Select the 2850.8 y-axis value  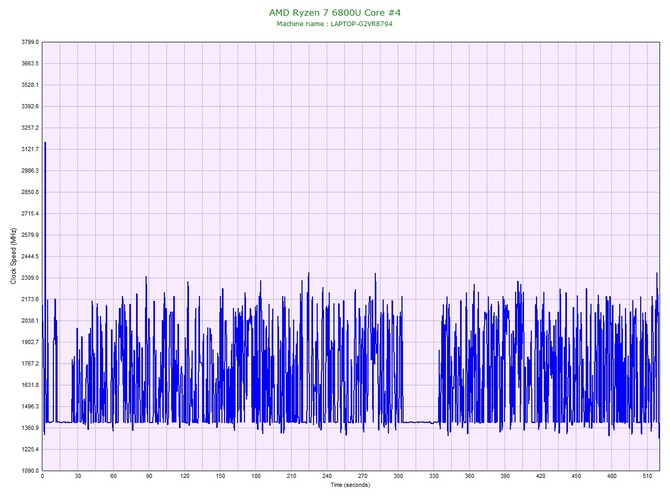click(x=30, y=192)
